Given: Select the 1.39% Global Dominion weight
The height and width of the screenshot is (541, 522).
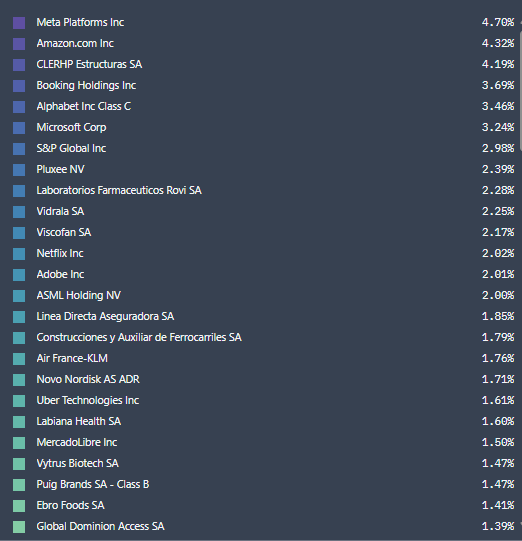Looking at the screenshot, I should 498,527.
